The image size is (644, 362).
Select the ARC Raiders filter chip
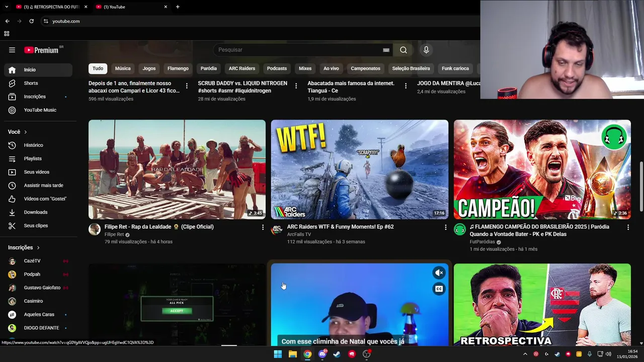(242, 68)
